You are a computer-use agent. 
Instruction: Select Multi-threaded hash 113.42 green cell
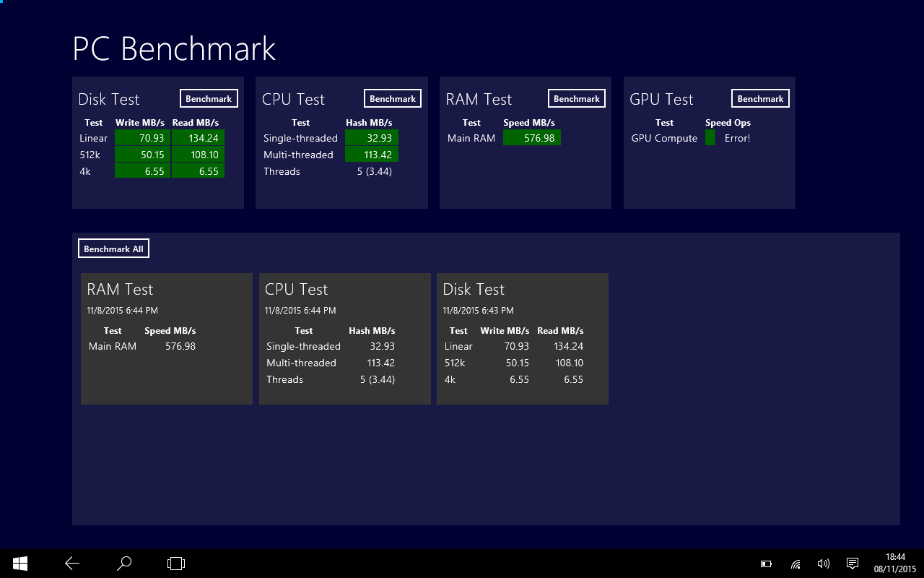tap(372, 155)
